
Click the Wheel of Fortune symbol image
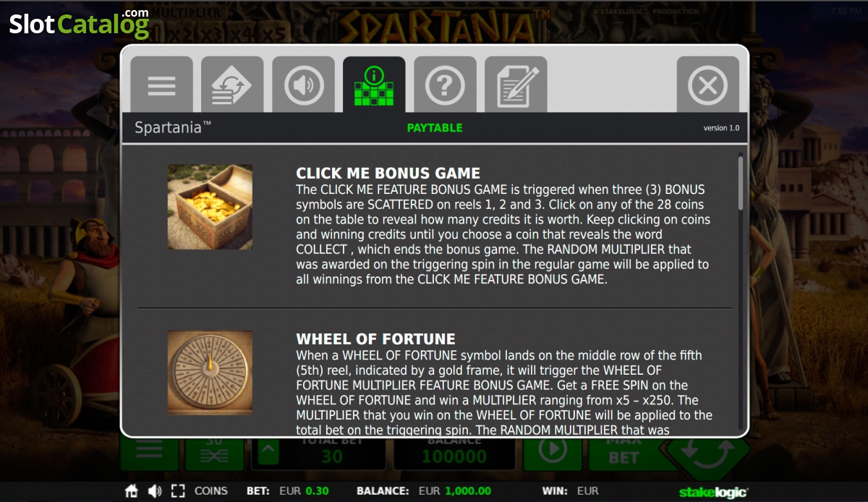pos(210,373)
